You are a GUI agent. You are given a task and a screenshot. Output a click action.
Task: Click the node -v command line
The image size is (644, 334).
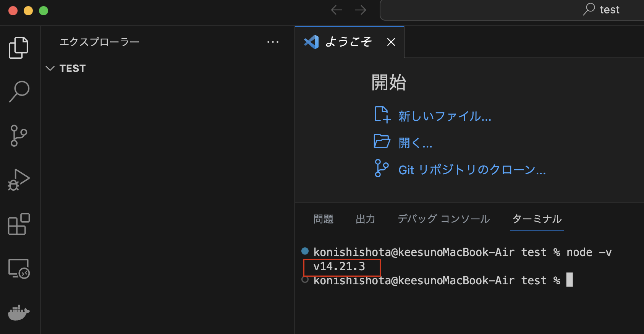point(462,252)
